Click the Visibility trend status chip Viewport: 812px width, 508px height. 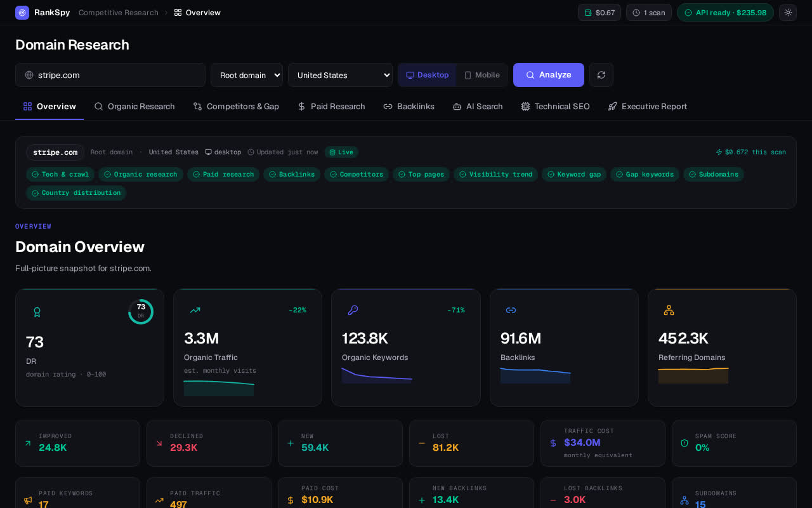[495, 174]
